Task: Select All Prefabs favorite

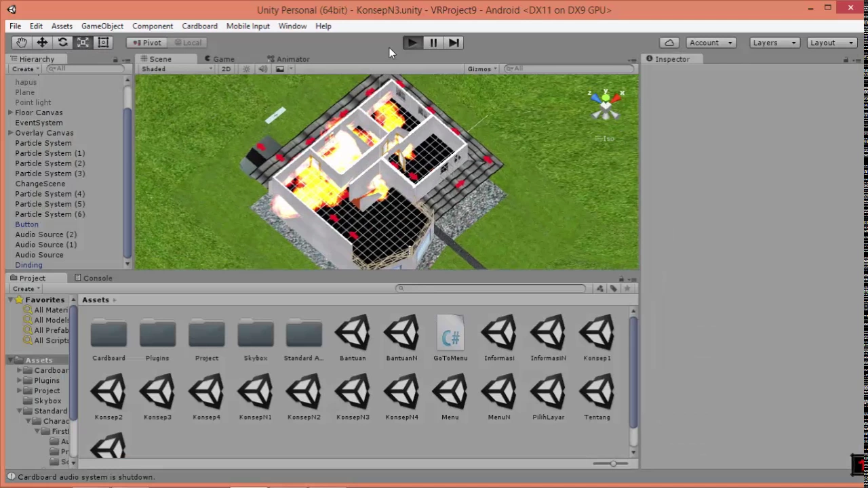Action: click(52, 330)
